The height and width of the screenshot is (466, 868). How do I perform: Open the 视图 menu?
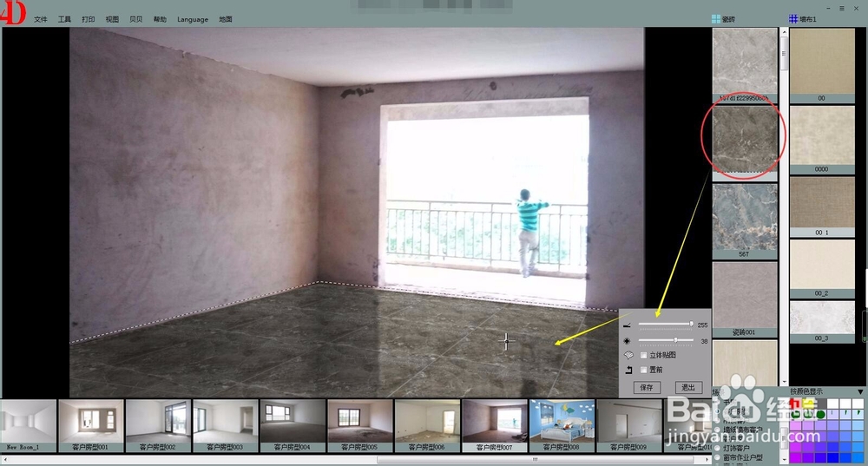[112, 19]
